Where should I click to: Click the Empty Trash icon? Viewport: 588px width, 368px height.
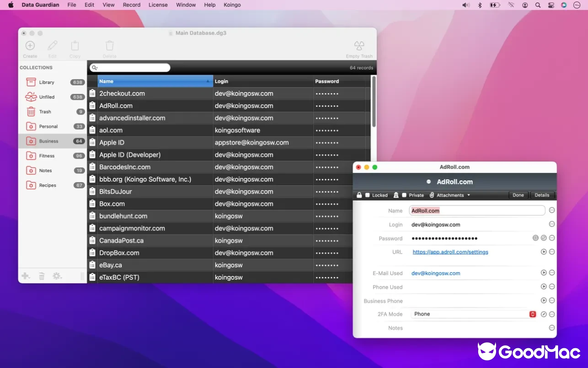click(x=359, y=46)
